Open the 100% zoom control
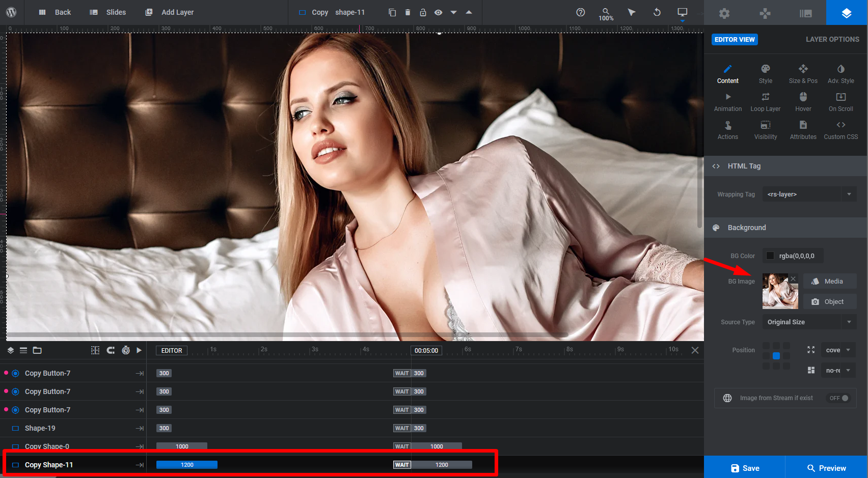Viewport: 868px width, 478px height. (x=606, y=14)
